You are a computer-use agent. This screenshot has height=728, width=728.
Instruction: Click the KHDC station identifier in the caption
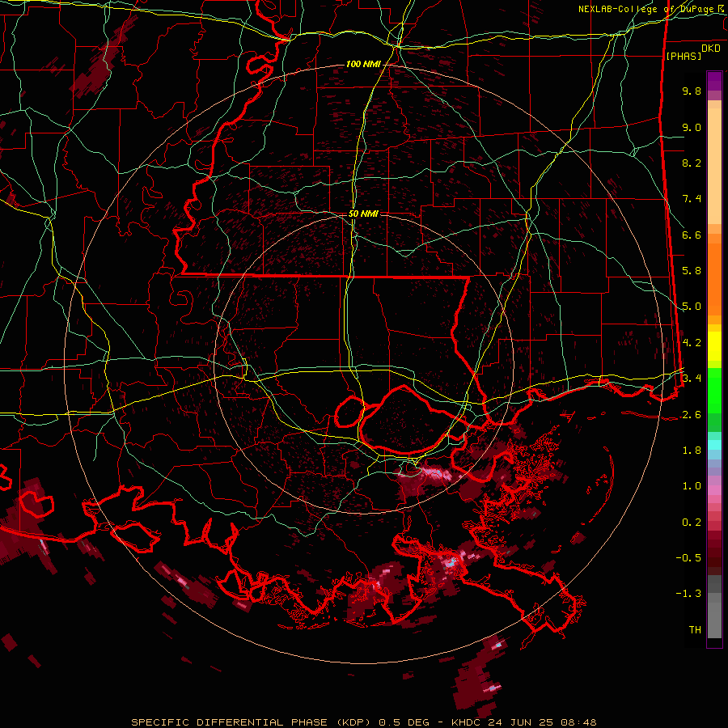[x=465, y=722]
